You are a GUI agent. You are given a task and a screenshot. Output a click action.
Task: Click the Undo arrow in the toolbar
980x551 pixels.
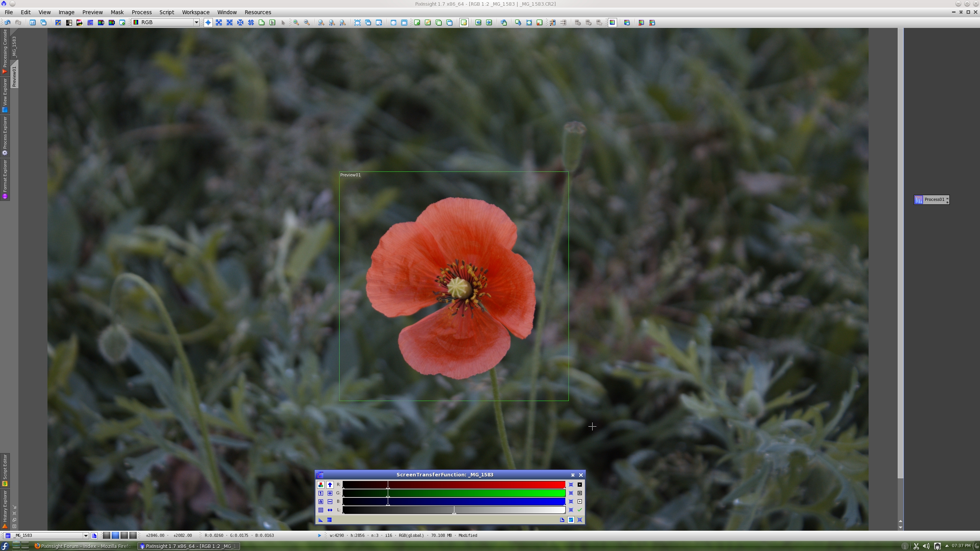tap(7, 23)
